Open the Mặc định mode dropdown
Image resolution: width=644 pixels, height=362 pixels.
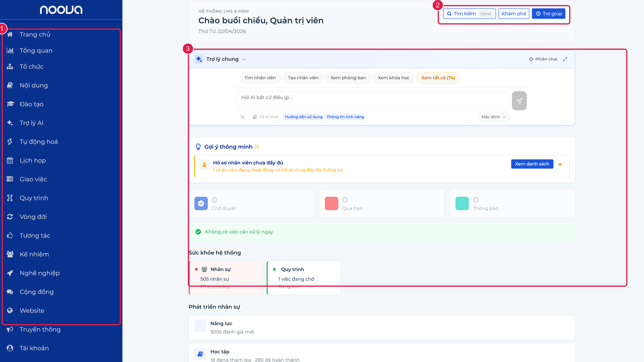[x=493, y=117]
